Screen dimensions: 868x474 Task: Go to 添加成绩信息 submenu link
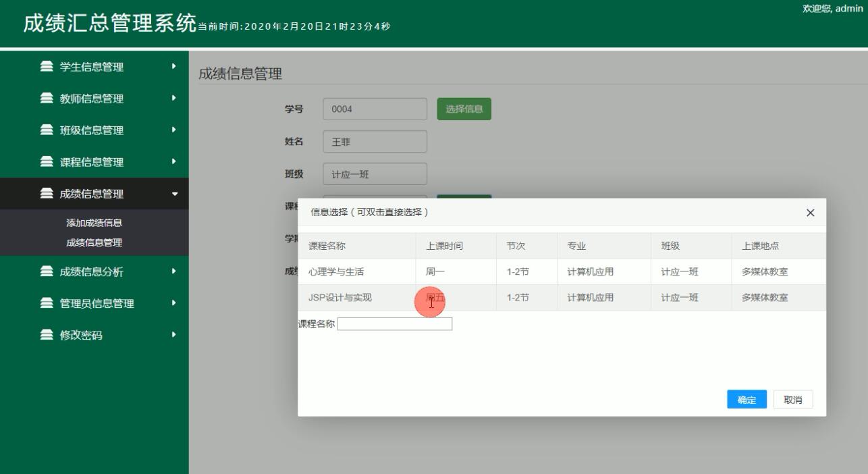pyautogui.click(x=94, y=223)
